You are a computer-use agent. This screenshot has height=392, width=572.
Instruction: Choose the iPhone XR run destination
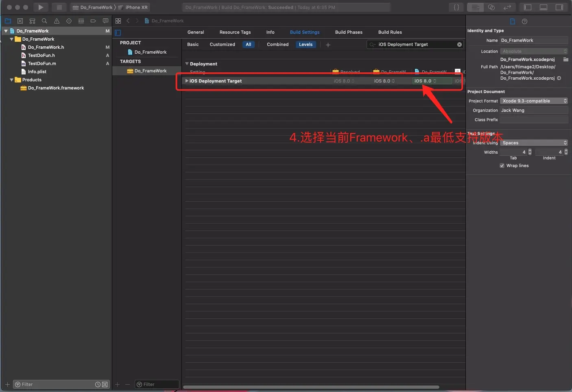coord(133,7)
